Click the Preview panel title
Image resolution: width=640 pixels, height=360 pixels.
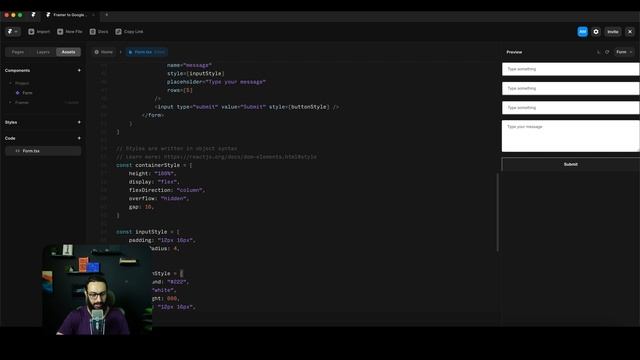pos(514,52)
